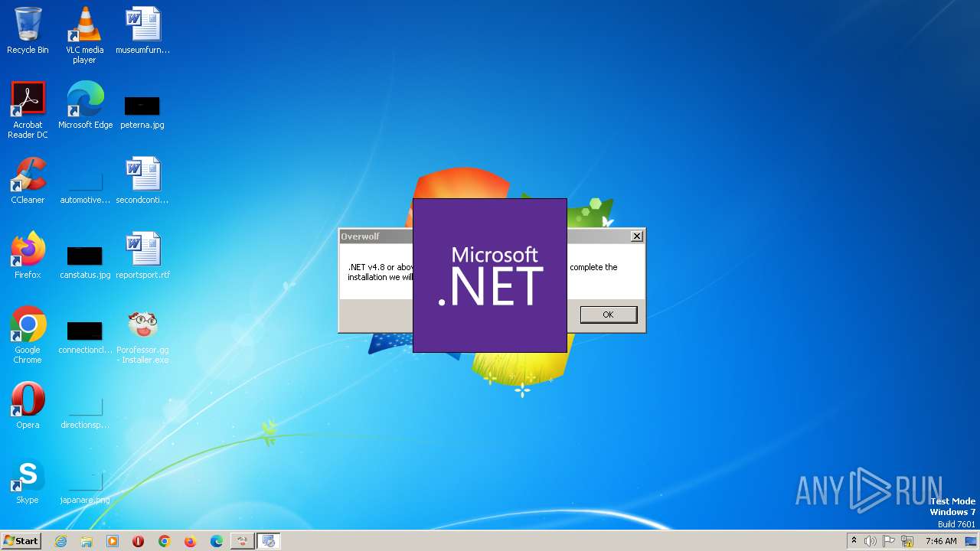Open the network status tray icon
The width and height of the screenshot is (980, 551).
[908, 541]
